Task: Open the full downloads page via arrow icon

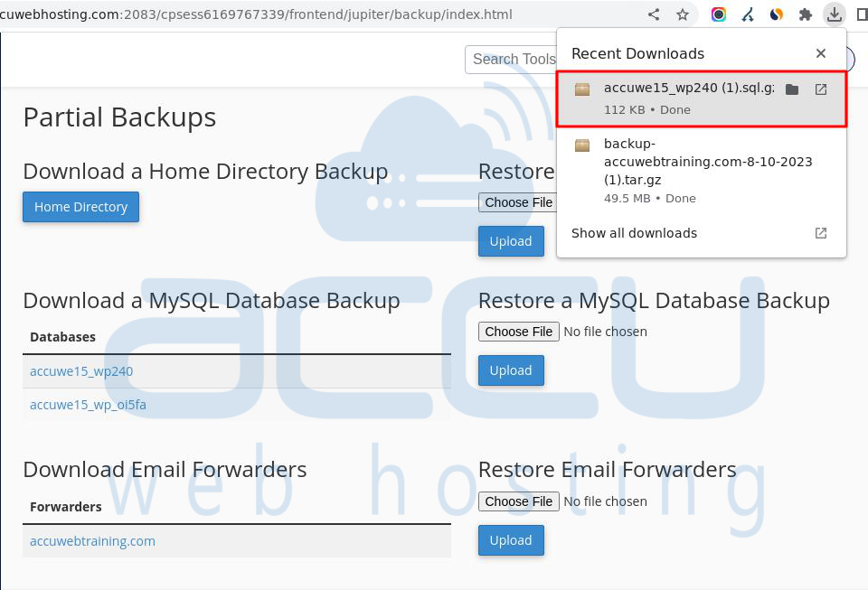Action: coord(821,233)
